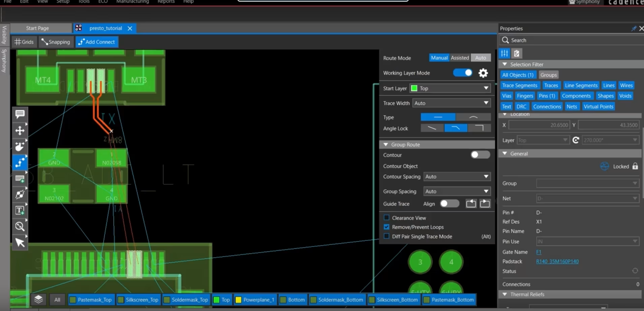Click the yellow Powerplane_1 color swatch
This screenshot has height=311, width=644.
point(238,300)
